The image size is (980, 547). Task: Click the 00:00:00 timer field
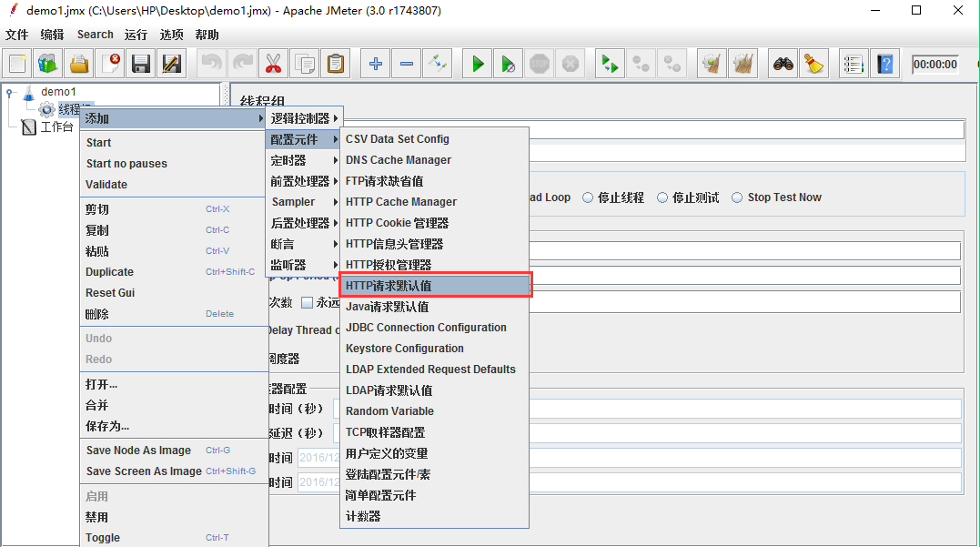(935, 65)
